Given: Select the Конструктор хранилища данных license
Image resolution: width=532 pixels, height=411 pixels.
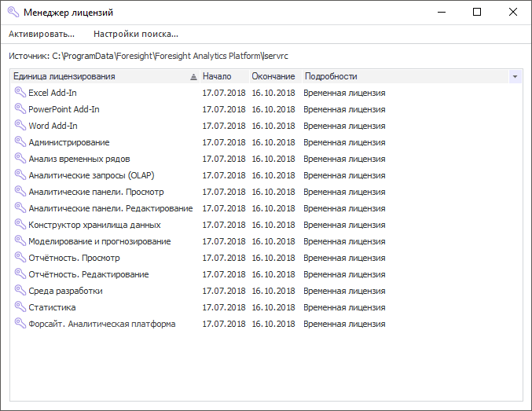Looking at the screenshot, I should 94,225.
